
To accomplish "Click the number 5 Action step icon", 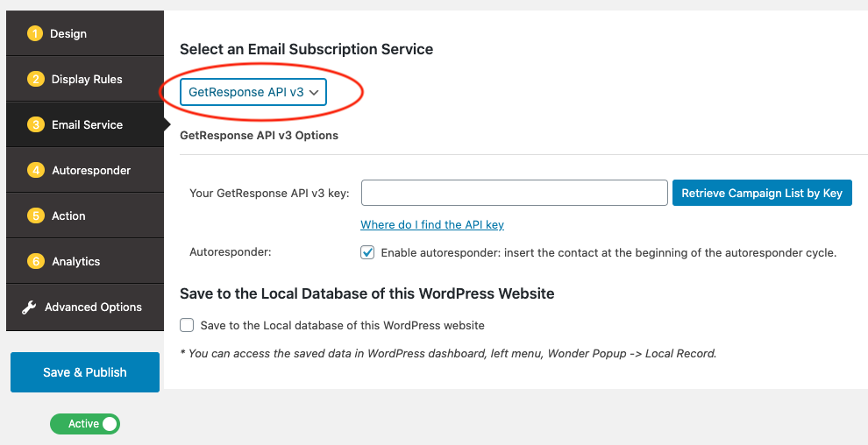I will point(35,216).
